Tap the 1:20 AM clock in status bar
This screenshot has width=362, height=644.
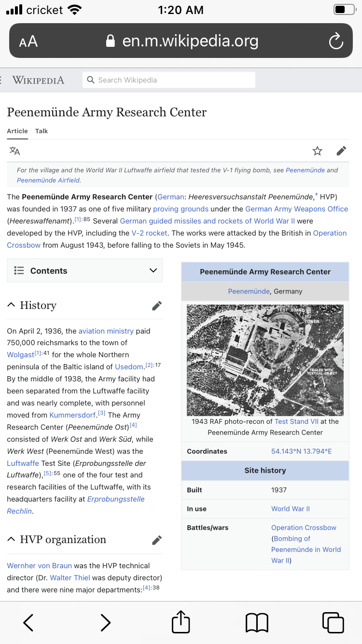pyautogui.click(x=181, y=10)
